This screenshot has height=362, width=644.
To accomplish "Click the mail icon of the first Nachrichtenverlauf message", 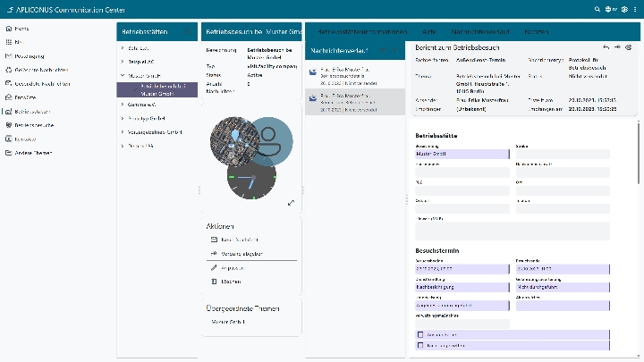I will tap(313, 72).
